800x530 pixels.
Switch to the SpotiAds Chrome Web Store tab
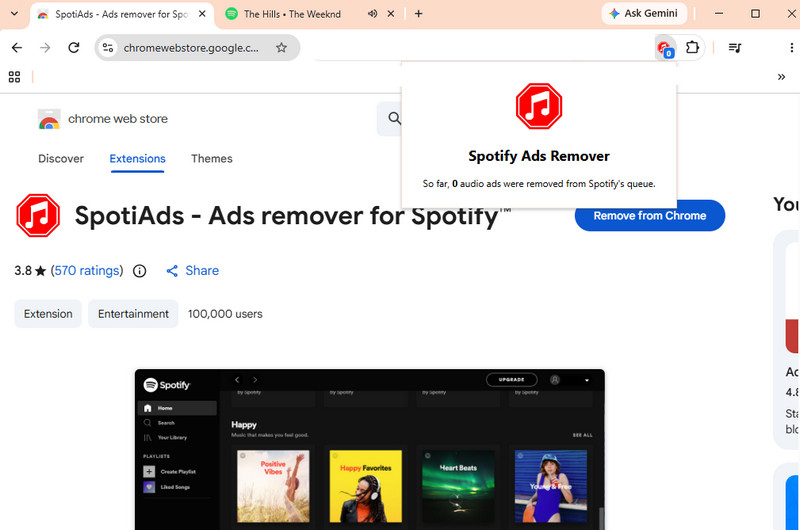(x=121, y=14)
